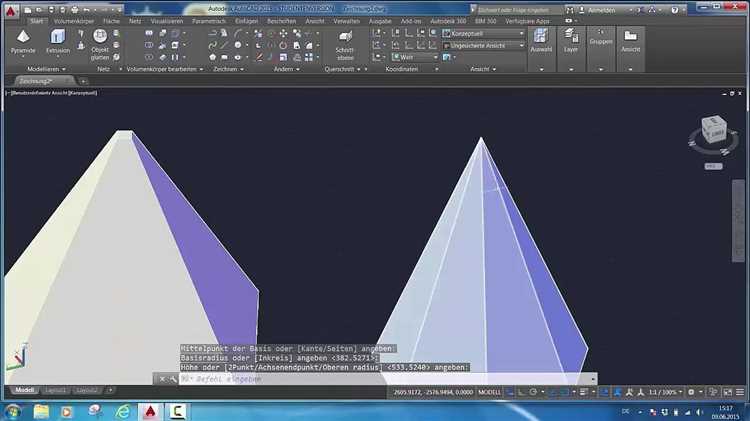Click the customization menu icon in status bar
This screenshot has height=421, width=750.
(x=740, y=392)
